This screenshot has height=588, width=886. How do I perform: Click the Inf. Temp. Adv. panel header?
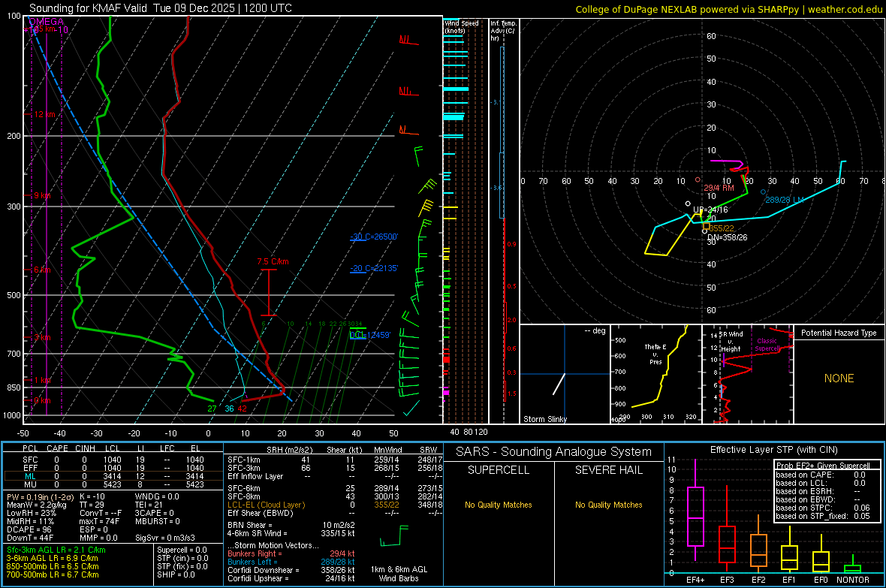point(503,31)
